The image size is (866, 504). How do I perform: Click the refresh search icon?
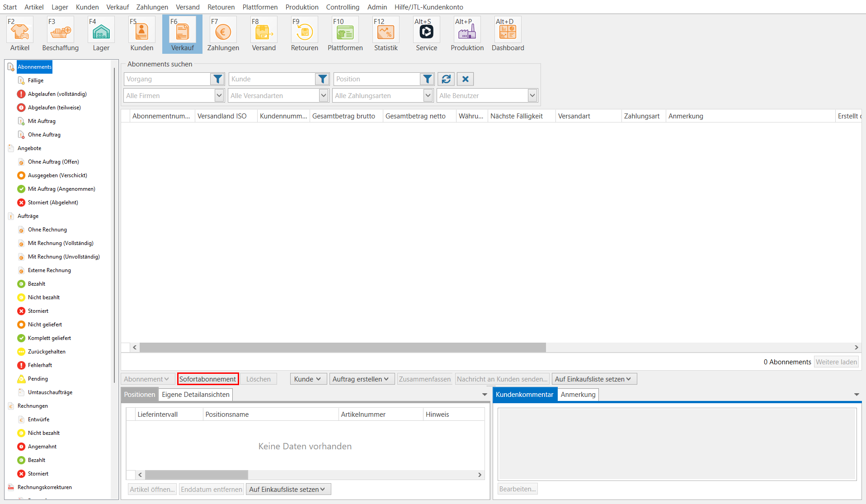(x=446, y=79)
